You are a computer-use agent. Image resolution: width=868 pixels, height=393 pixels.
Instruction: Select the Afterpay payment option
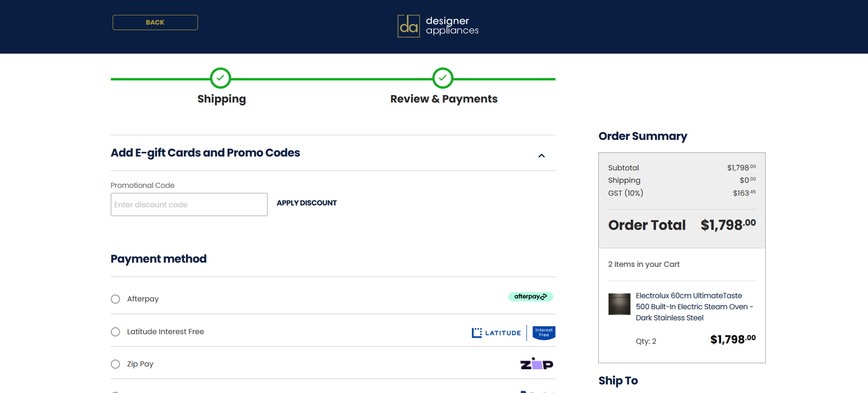pos(116,299)
